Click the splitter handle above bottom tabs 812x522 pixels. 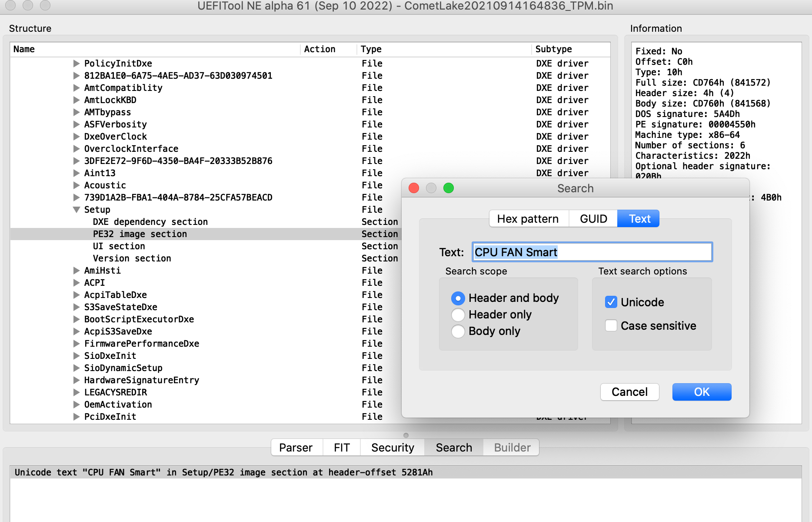406,435
